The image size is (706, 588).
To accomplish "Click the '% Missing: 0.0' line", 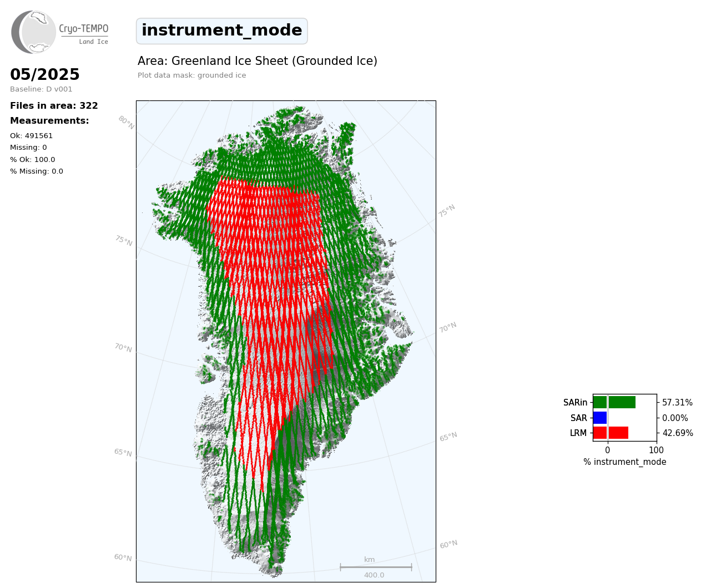I will pos(37,171).
